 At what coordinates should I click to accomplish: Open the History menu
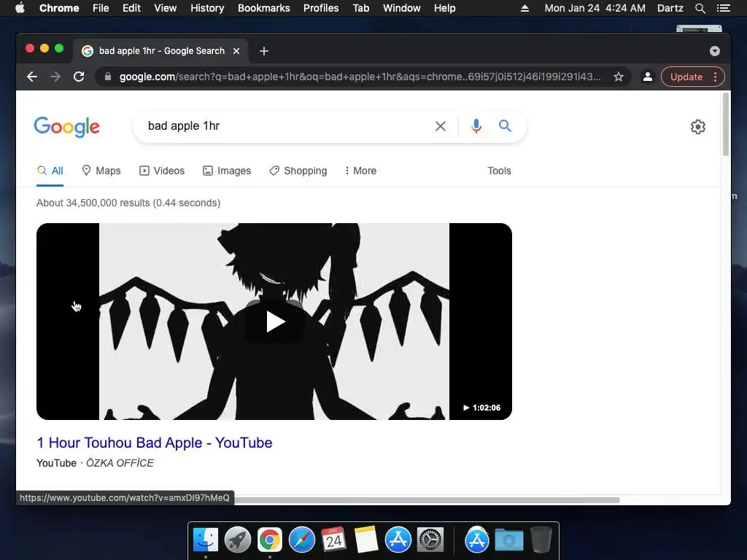click(207, 8)
